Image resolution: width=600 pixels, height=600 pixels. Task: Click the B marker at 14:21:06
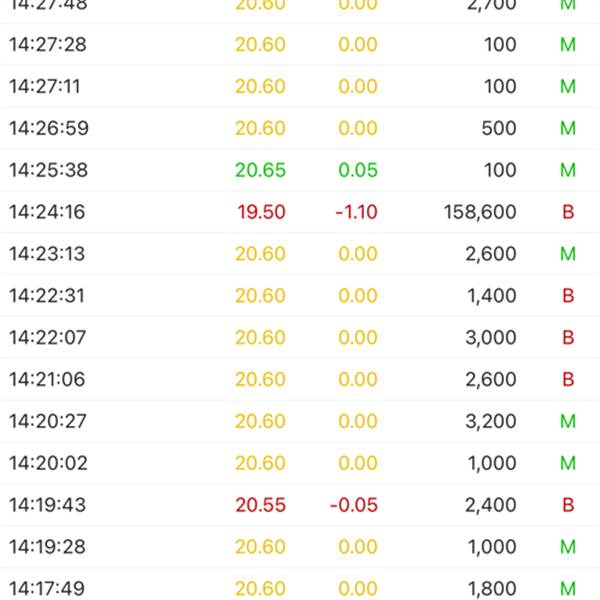pyautogui.click(x=568, y=379)
